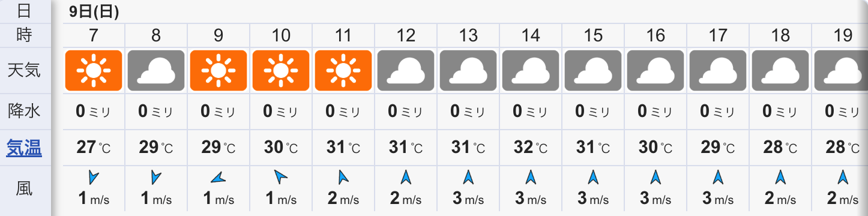The image size is (868, 216).
Task: Select the 天気 row label
Action: click(x=24, y=70)
